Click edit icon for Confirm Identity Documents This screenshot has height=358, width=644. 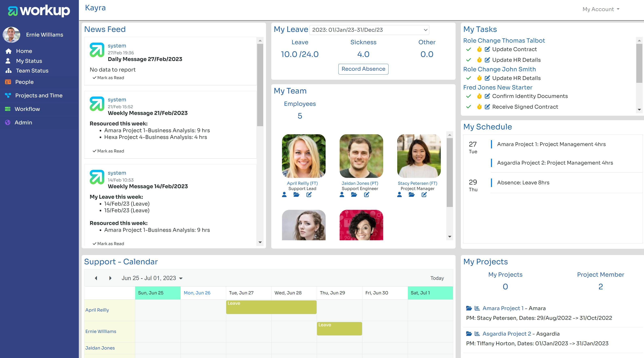[487, 96]
